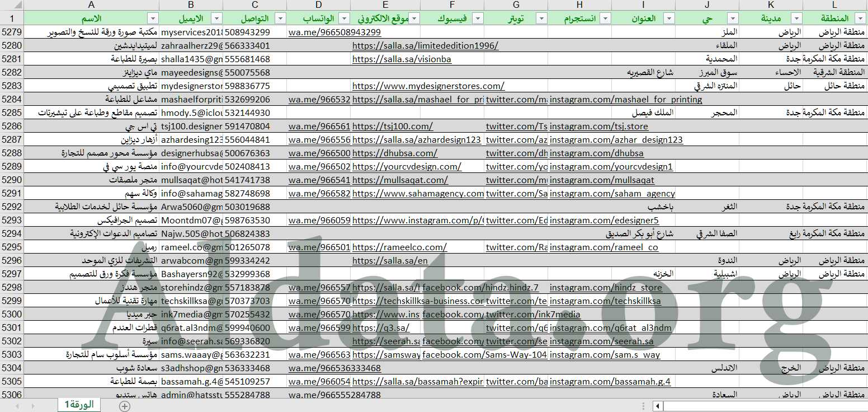The width and height of the screenshot is (868, 412).
Task: Open the filter dropdown for الايميل column
Action: 216,18
